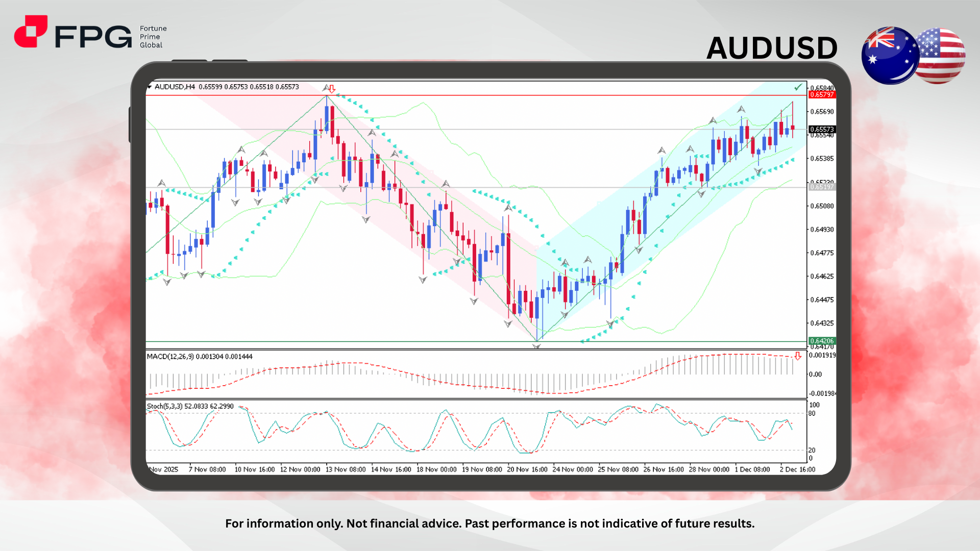The image size is (980, 551).
Task: Open the dropdown triangle before AUDUSD,H4
Action: point(149,87)
